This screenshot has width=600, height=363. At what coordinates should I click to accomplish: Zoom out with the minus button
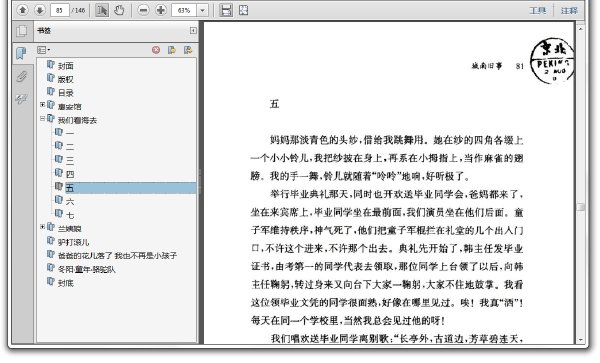pyautogui.click(x=143, y=10)
